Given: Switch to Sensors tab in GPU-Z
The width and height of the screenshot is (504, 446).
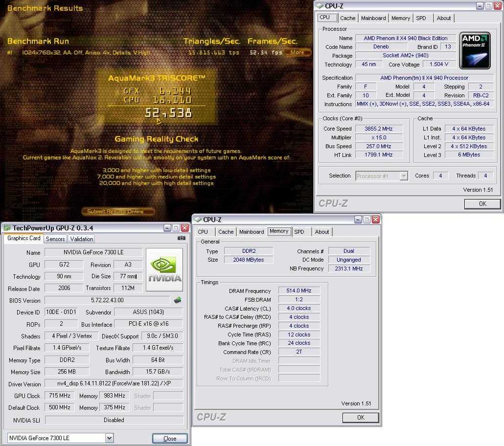Looking at the screenshot, I should coord(55,239).
